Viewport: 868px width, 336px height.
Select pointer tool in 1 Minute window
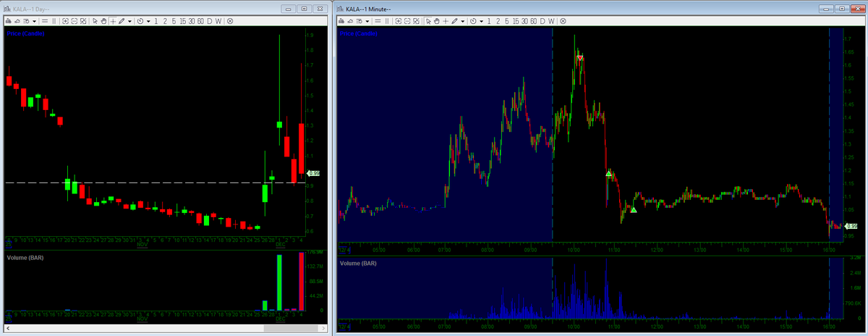click(x=428, y=21)
